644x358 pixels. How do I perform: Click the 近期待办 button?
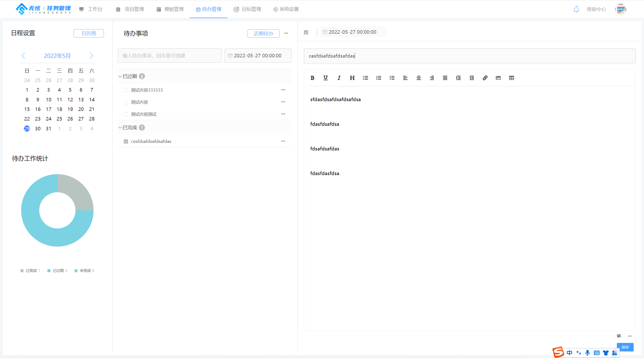tap(263, 33)
